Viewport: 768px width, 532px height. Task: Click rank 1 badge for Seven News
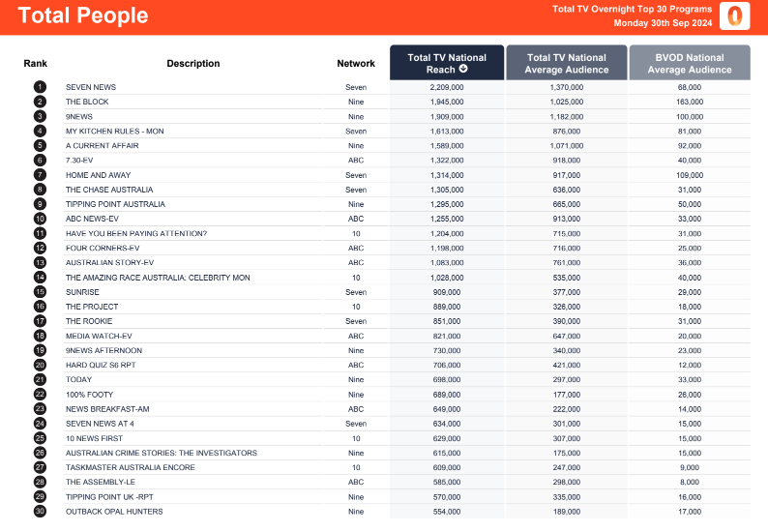click(x=40, y=87)
